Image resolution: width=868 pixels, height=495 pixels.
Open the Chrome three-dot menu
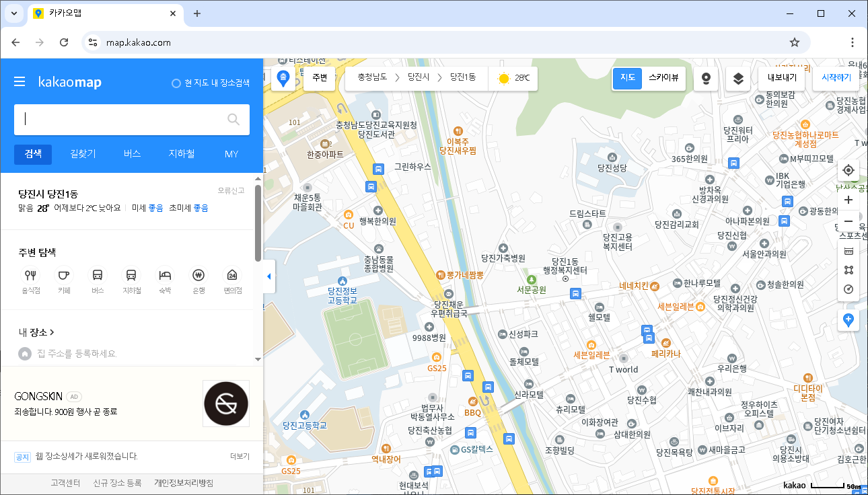pos(852,42)
